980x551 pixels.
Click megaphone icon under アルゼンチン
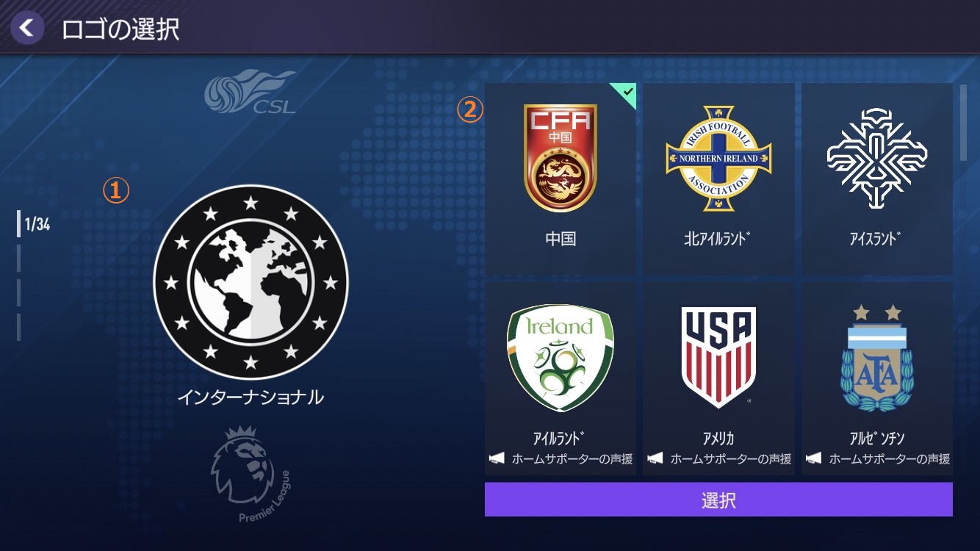tap(814, 458)
